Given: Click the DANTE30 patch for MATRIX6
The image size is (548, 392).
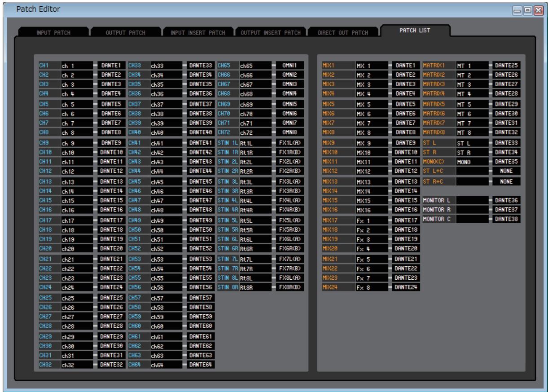Looking at the screenshot, I should (x=506, y=114).
